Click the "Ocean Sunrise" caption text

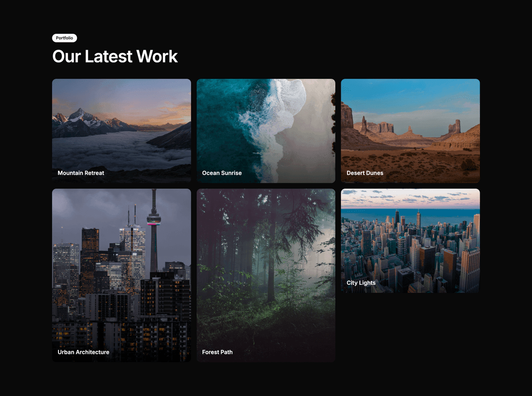(222, 173)
